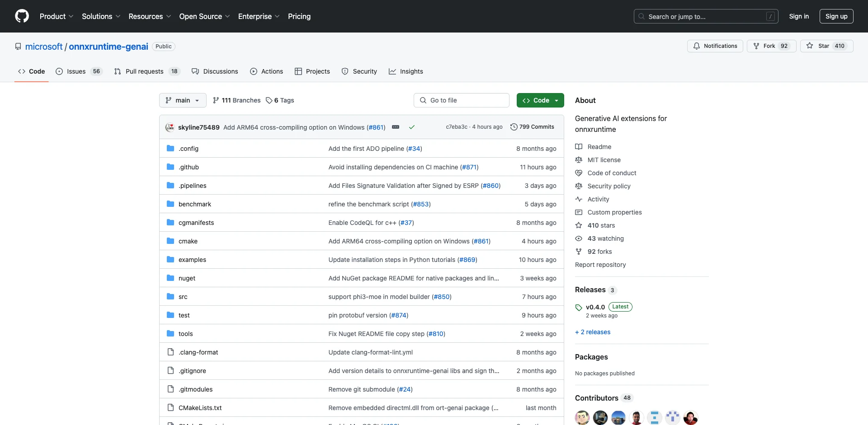Open the Open Source dropdown
This screenshot has height=425, width=868.
pyautogui.click(x=204, y=16)
